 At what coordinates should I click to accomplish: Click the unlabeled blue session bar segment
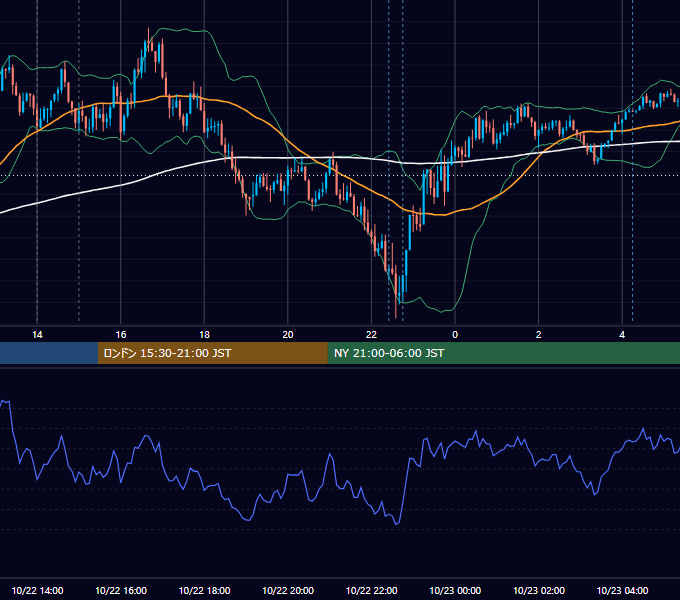tap(49, 353)
